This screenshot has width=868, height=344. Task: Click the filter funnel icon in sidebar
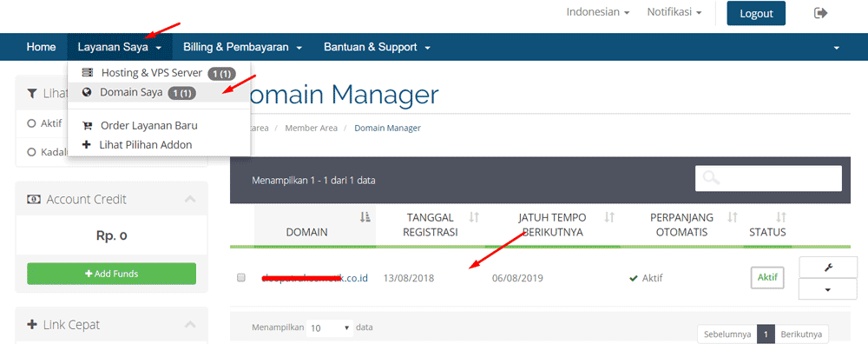pyautogui.click(x=32, y=94)
